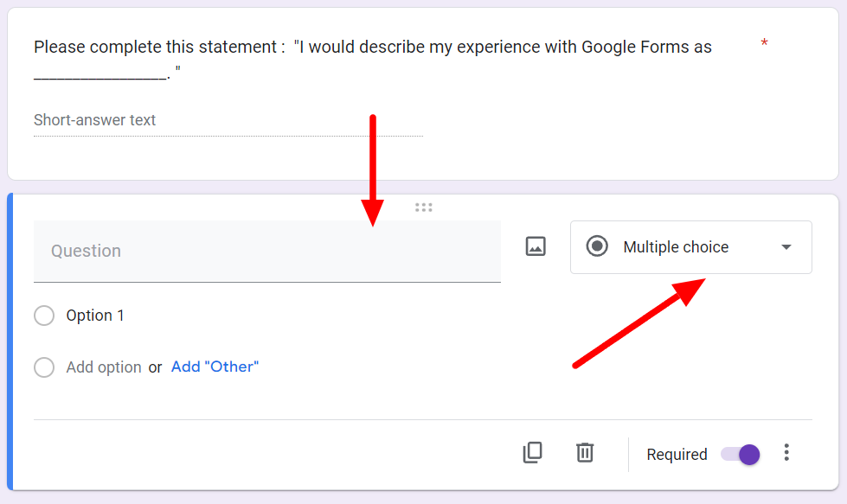Click the dropdown arrow beside Multiple choice
This screenshot has width=847, height=504.
pos(786,247)
